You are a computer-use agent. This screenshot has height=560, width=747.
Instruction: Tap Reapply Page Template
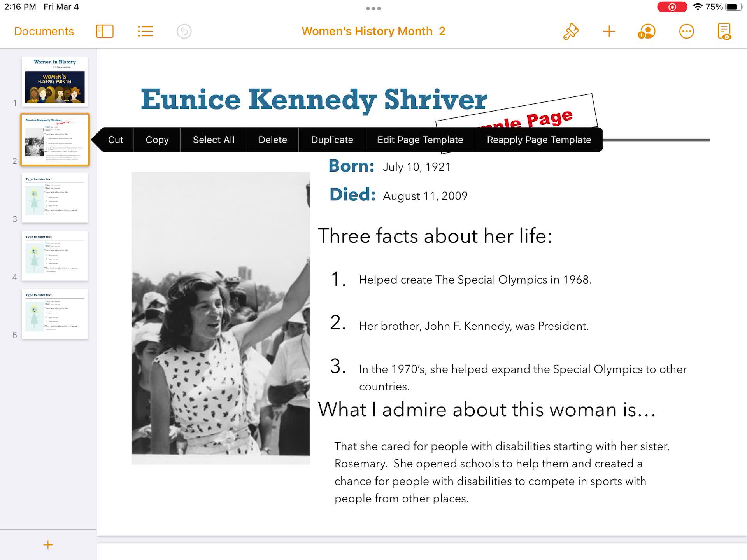coord(539,140)
